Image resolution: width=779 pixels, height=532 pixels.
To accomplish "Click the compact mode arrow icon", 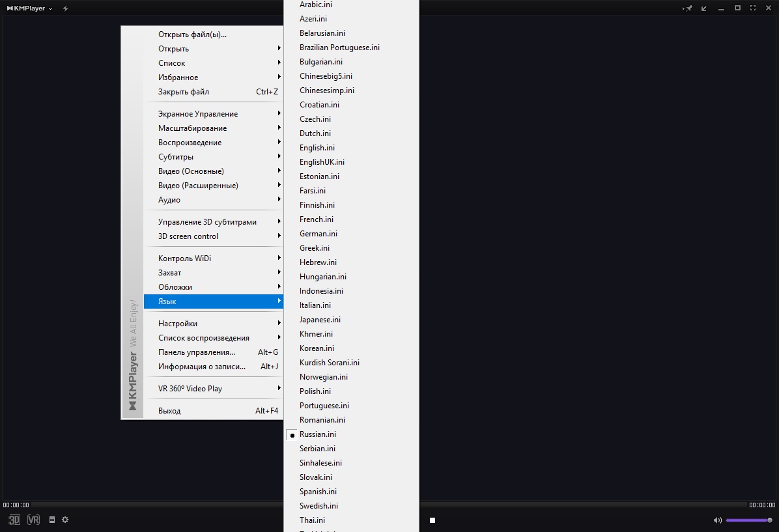I will [704, 8].
